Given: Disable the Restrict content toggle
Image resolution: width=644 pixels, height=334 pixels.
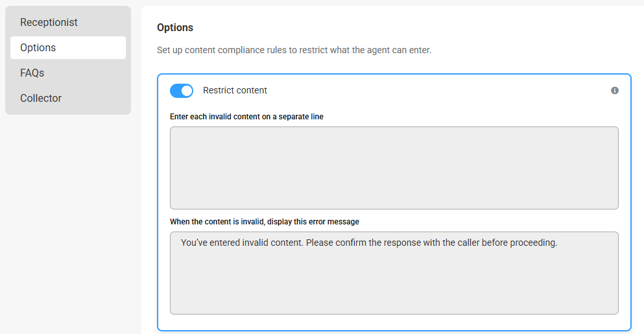Looking at the screenshot, I should coord(182,91).
